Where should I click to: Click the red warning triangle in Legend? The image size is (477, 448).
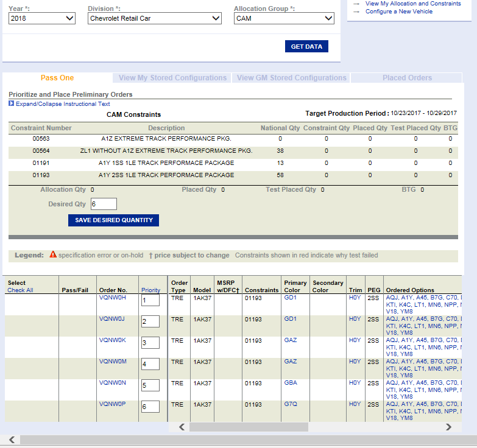click(x=53, y=255)
